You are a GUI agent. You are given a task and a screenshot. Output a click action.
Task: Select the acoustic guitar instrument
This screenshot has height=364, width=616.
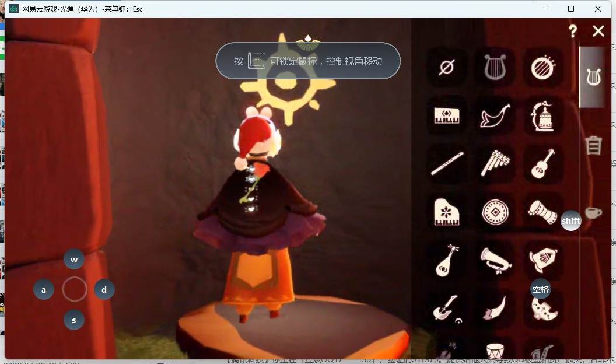click(543, 164)
